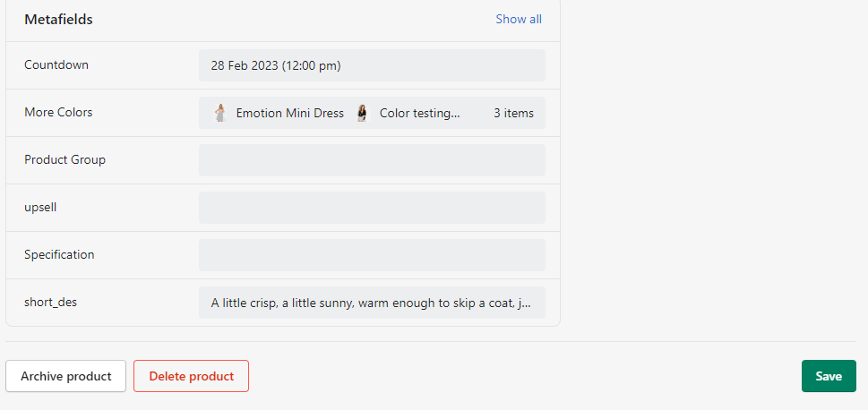Focus the empty Specification field
This screenshot has width=868, height=410.
(x=372, y=255)
